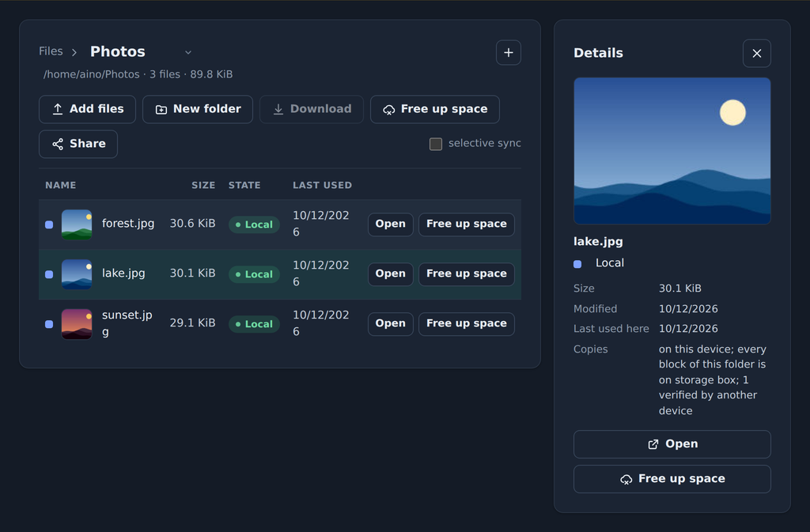810x532 pixels.
Task: Click the lake.jpg file name in the list
Action: [x=123, y=273]
